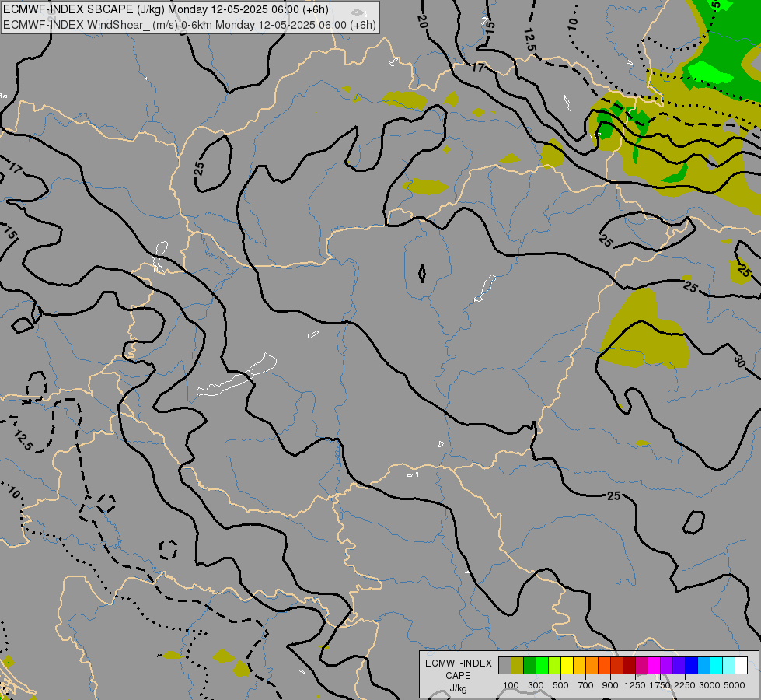Click the '3000' legend tick label
Image resolution: width=761 pixels, height=700 pixels.
click(710, 685)
